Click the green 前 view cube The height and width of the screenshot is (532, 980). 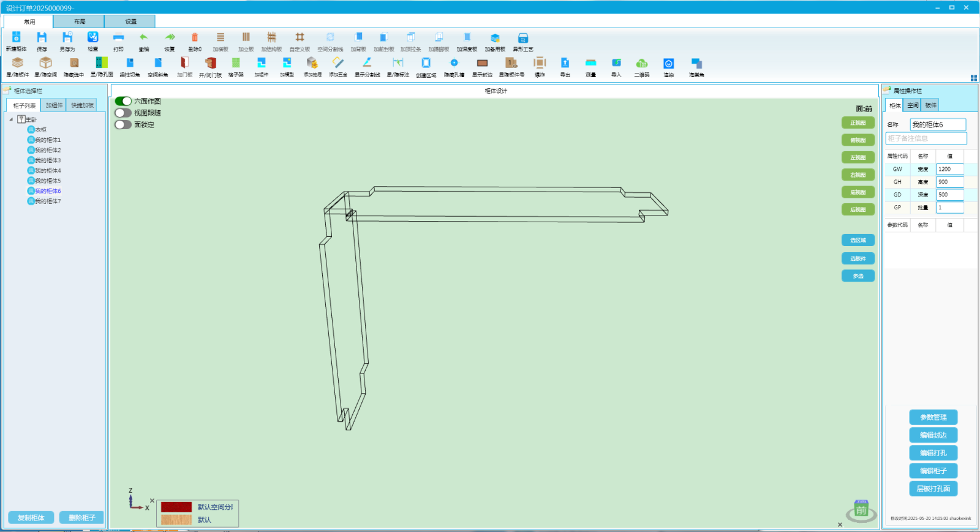[x=861, y=510]
